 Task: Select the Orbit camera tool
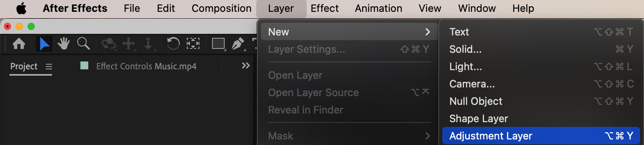pos(108,44)
